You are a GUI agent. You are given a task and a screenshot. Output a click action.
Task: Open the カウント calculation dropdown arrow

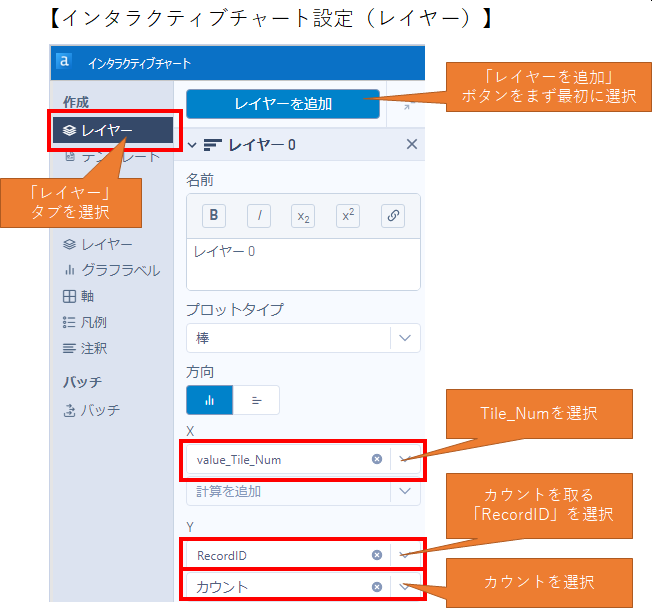[405, 587]
